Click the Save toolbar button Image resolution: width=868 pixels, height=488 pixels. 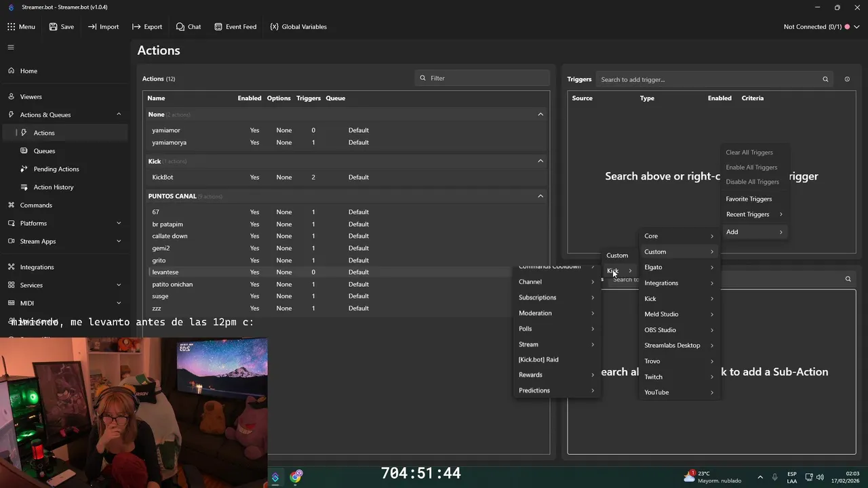coord(61,26)
